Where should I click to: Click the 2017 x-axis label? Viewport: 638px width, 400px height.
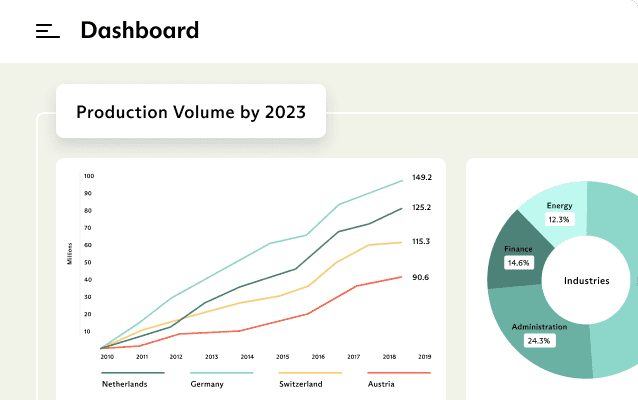click(x=353, y=357)
